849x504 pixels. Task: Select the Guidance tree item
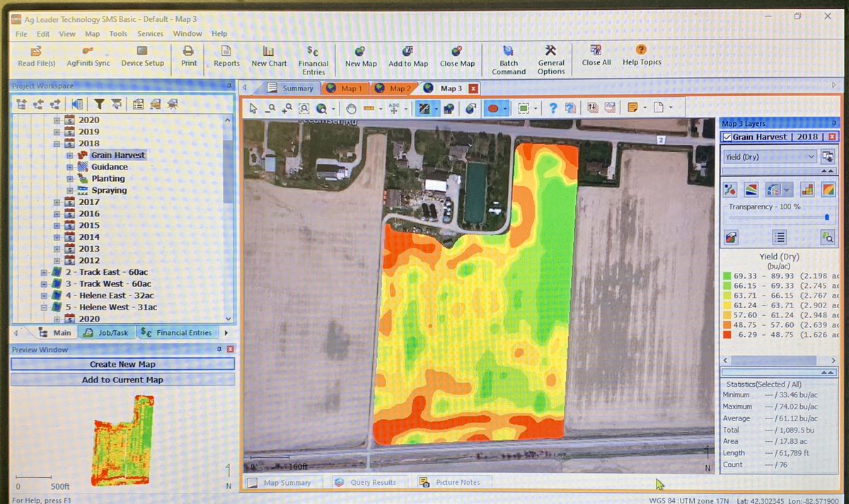pos(110,167)
